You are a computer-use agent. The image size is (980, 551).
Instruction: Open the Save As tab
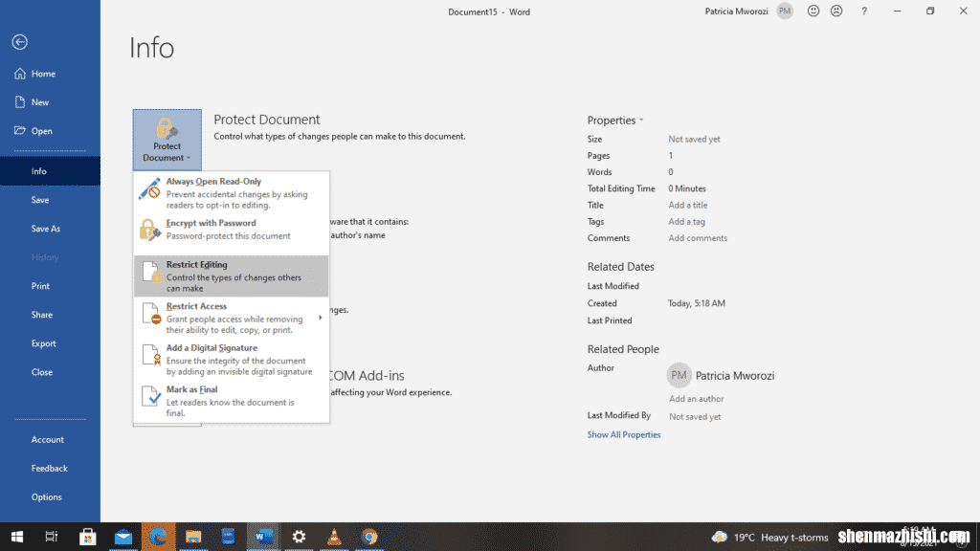[x=50, y=229]
